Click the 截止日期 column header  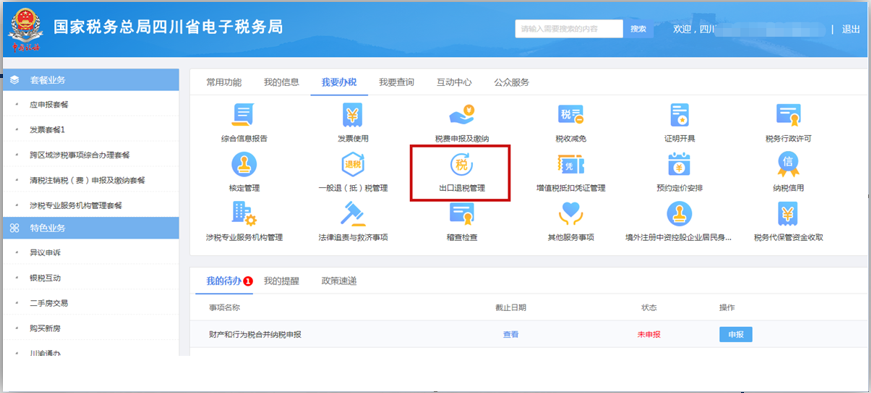point(511,307)
